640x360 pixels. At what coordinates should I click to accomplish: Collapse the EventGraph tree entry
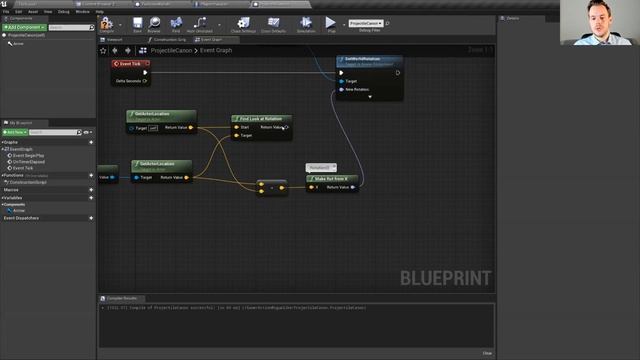tap(3, 149)
